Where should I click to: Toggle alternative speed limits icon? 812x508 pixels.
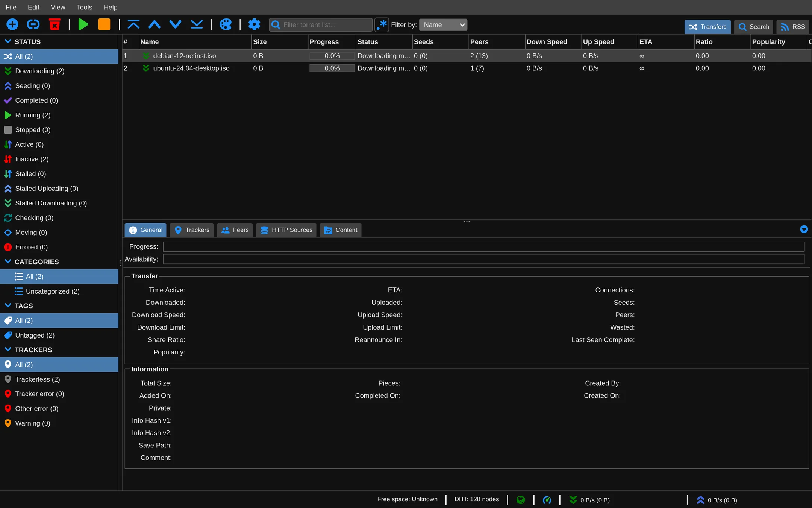pyautogui.click(x=547, y=500)
